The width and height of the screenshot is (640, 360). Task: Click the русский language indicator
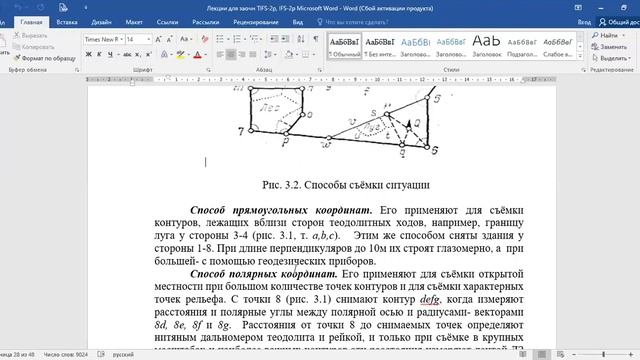tap(123, 354)
